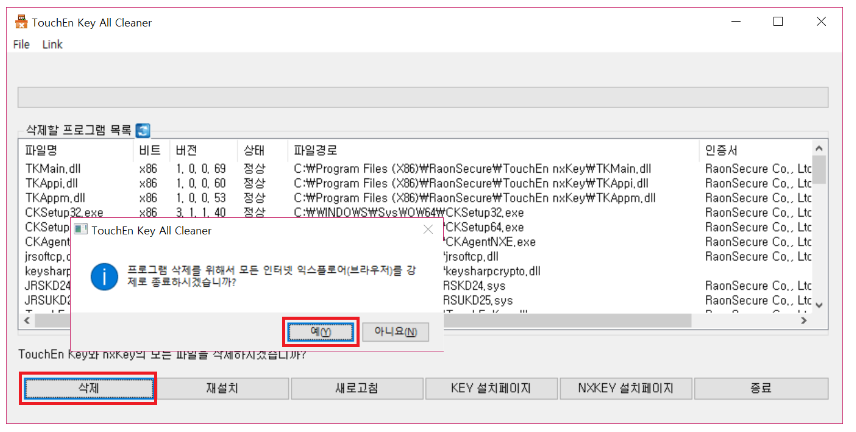Confirm with the 예(Y) button
856x432 pixels.
320,332
